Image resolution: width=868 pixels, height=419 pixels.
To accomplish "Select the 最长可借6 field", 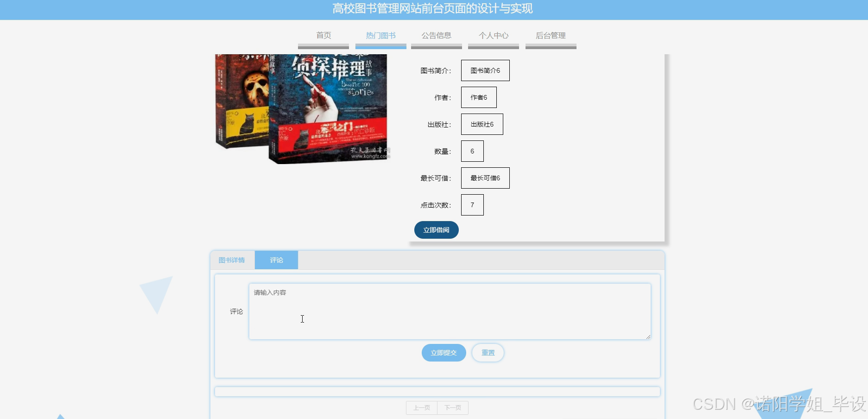I will 485,178.
